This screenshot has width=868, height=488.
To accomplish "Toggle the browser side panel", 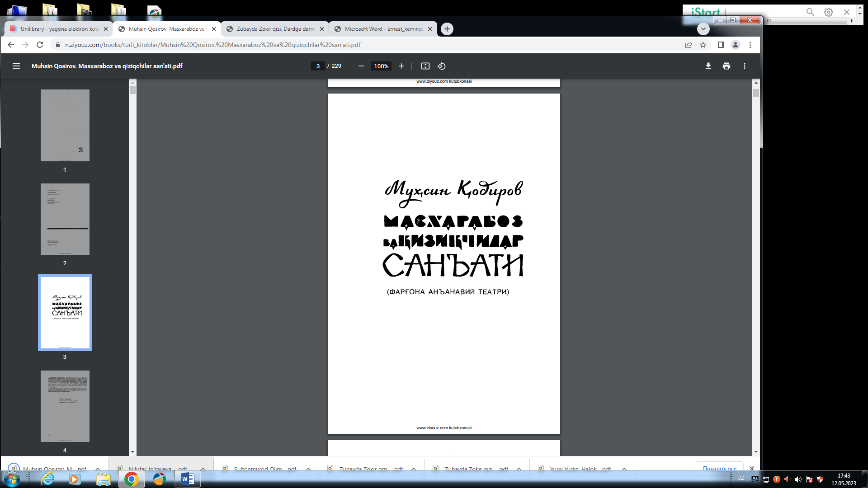I will click(721, 45).
